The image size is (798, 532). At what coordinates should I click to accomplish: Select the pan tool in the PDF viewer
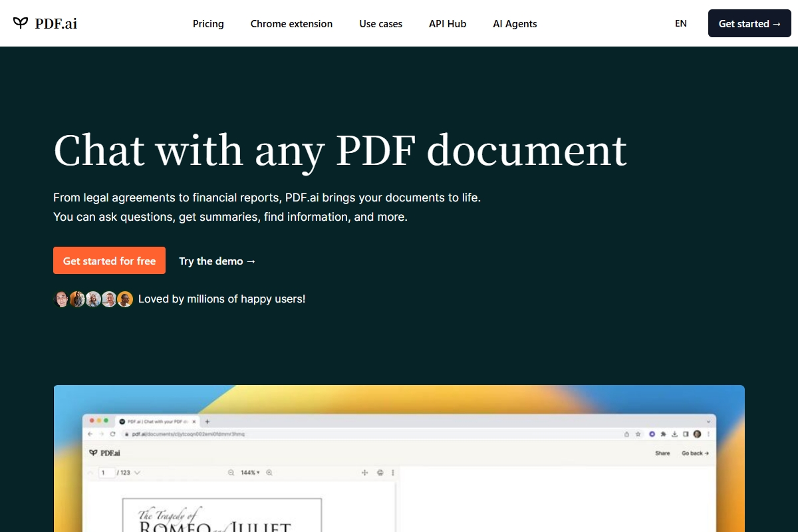point(364,472)
